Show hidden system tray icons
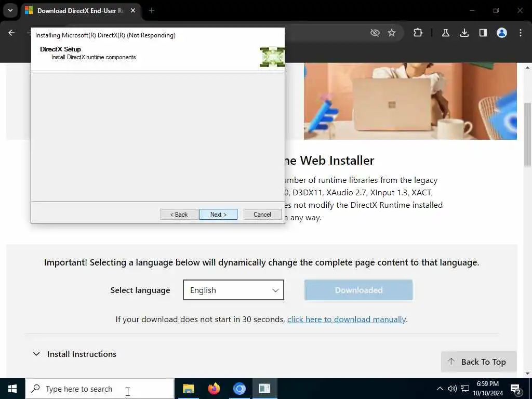This screenshot has width=532, height=399. [440, 389]
